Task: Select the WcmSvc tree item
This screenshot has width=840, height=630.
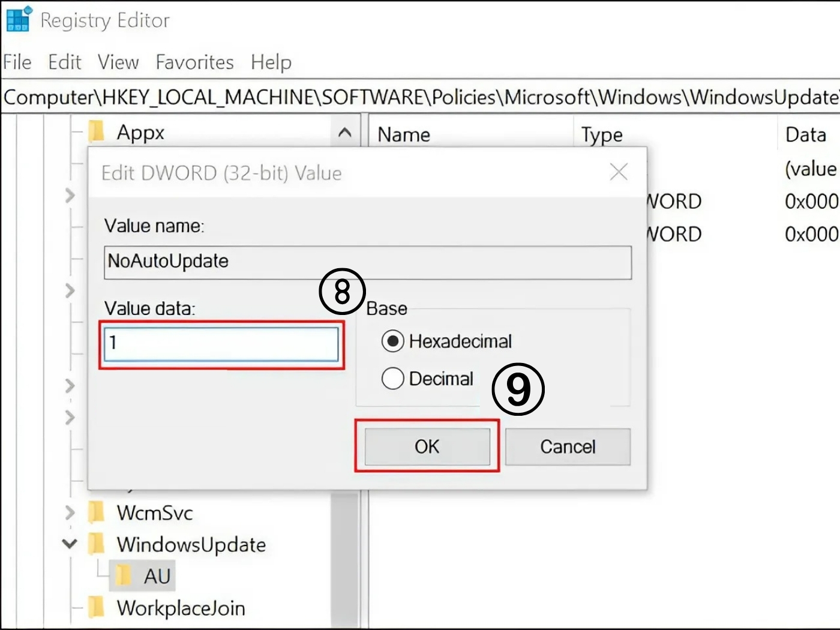Action: pos(155,513)
